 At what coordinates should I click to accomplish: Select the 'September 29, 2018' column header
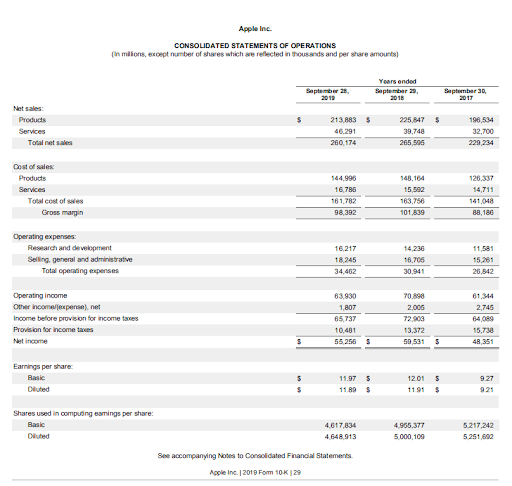[397, 94]
